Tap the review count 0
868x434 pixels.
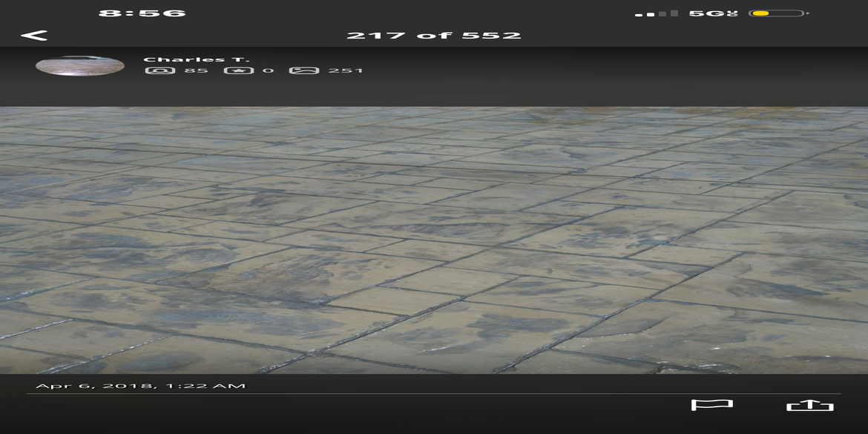tap(268, 70)
